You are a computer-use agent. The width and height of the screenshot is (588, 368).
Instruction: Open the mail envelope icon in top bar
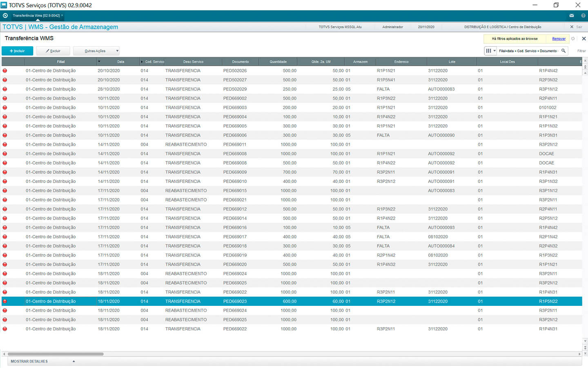click(572, 16)
